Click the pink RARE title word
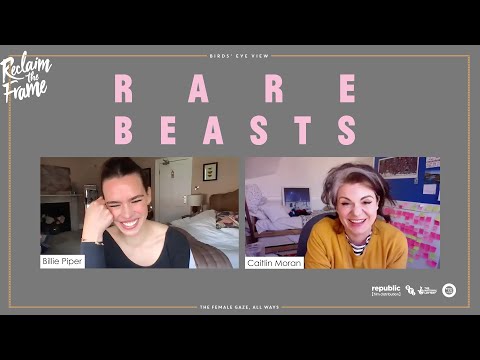Image resolution: width=480 pixels, height=360 pixels. coord(235,89)
